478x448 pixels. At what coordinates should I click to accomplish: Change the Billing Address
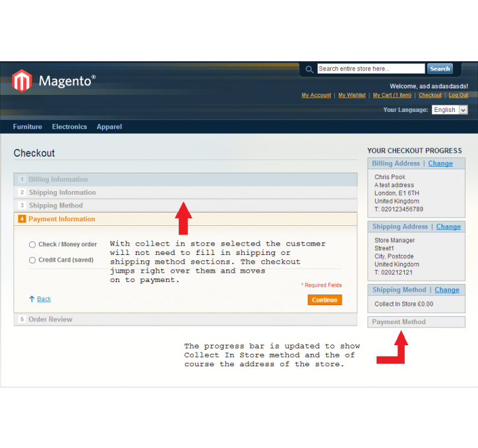[440, 163]
